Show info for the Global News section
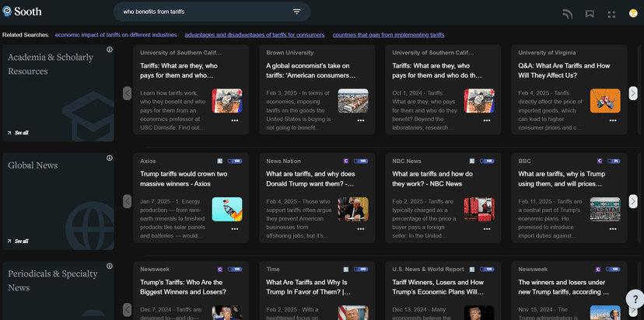 pos(110,159)
